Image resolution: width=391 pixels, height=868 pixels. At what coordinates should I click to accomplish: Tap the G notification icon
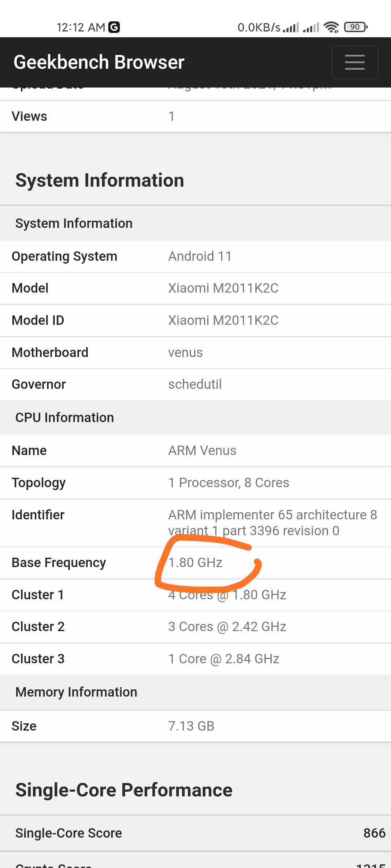114,27
